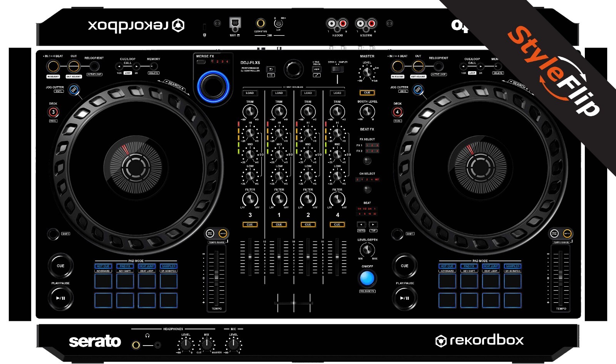Screen dimensions: 616x364
Task: Click channel 3 TRIM knob
Action: (250, 112)
